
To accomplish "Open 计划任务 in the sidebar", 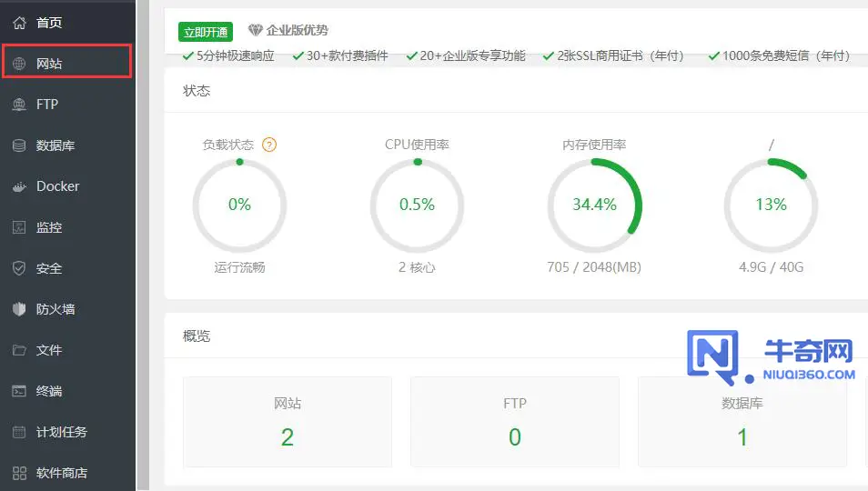I will pos(67,432).
